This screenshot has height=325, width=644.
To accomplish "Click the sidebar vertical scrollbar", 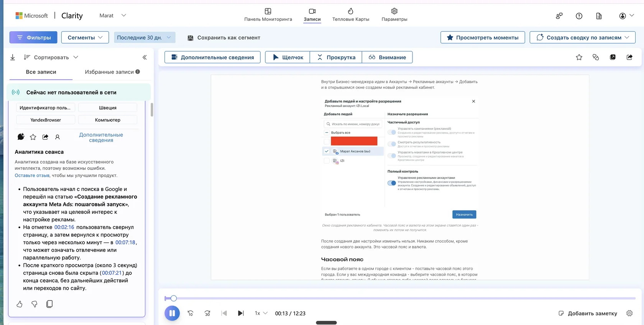I will (x=152, y=110).
